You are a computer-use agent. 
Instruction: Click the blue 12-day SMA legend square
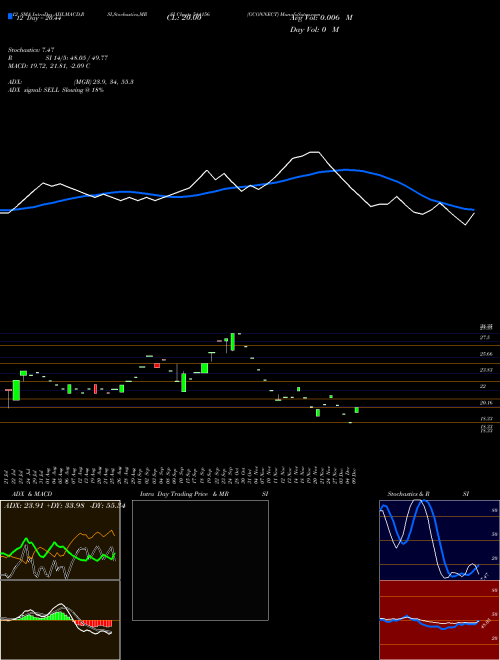click(x=10, y=16)
